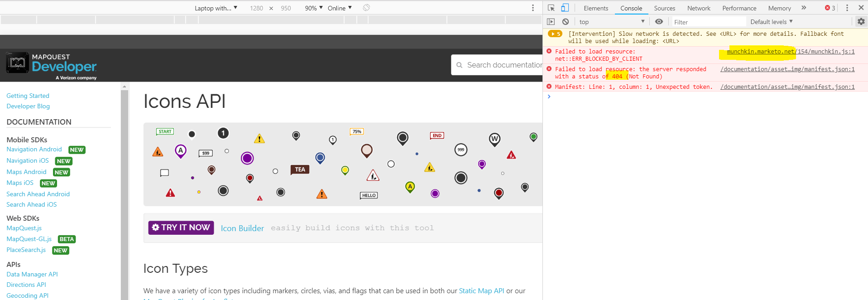868x300 pixels.
Task: Open the Developer Blog sidebar link
Action: (28, 106)
